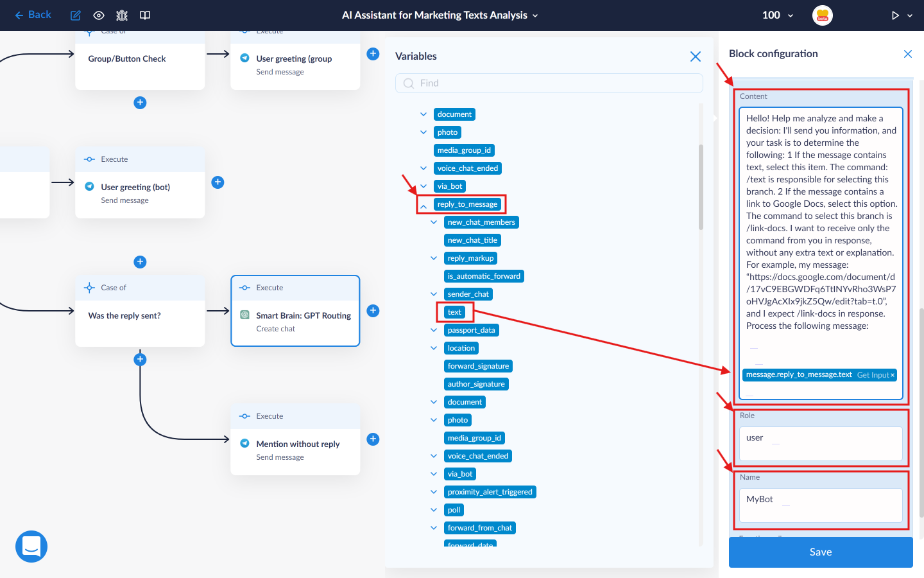Click inside the Content text area
The image size is (924, 578).
point(821,253)
